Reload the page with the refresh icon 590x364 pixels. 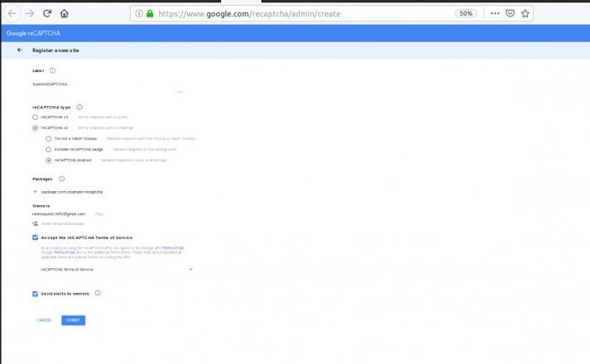47,13
